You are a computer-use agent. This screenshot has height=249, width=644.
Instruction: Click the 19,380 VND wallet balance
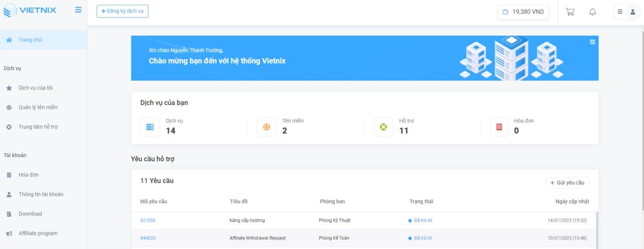coord(523,12)
